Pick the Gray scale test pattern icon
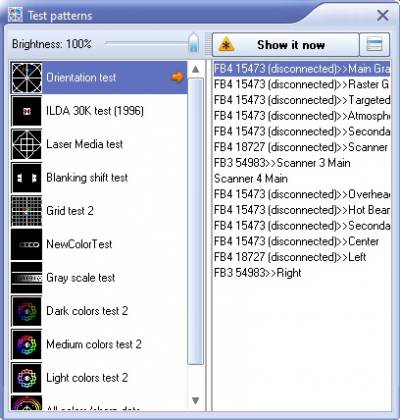400x420 pixels. coord(27,278)
